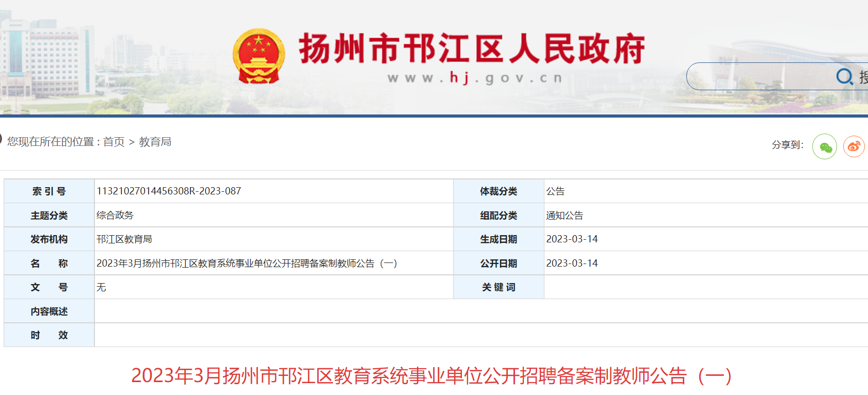The image size is (868, 395).
Task: Click the 公开日期 value 2023-03-14
Action: coord(572,264)
